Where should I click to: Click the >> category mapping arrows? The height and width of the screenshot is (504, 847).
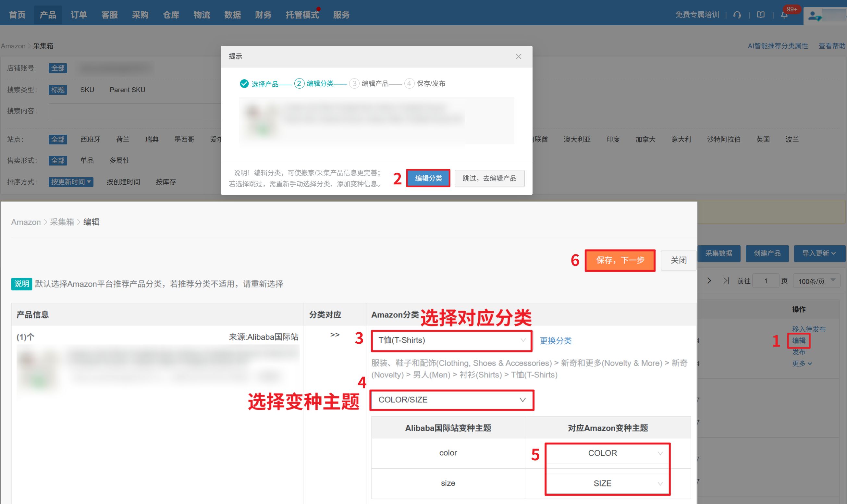pyautogui.click(x=335, y=335)
